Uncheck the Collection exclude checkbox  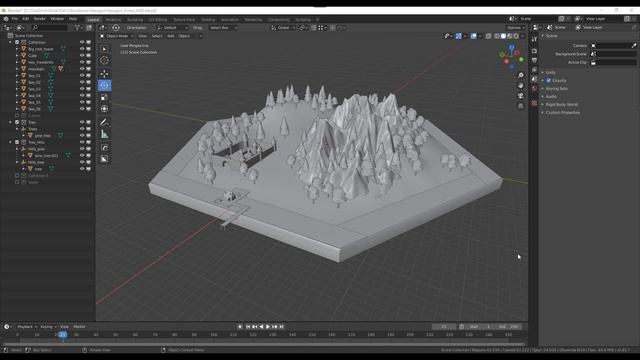[17, 42]
